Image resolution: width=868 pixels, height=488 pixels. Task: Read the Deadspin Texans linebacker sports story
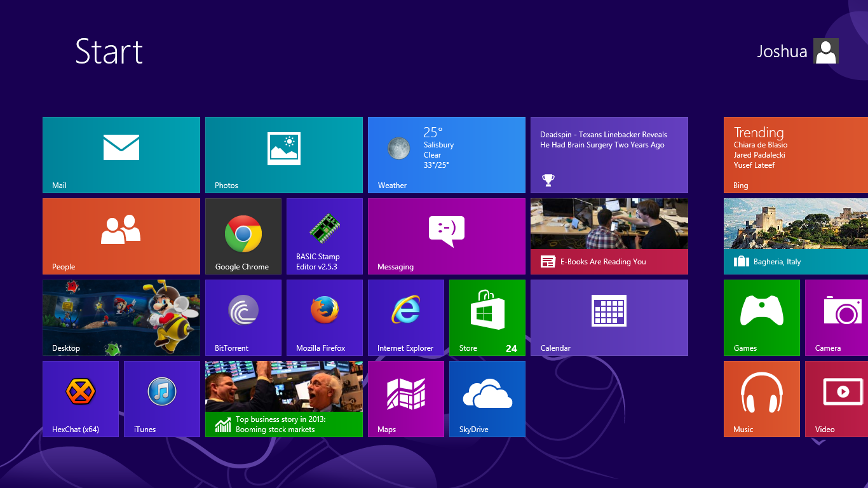[x=609, y=154]
